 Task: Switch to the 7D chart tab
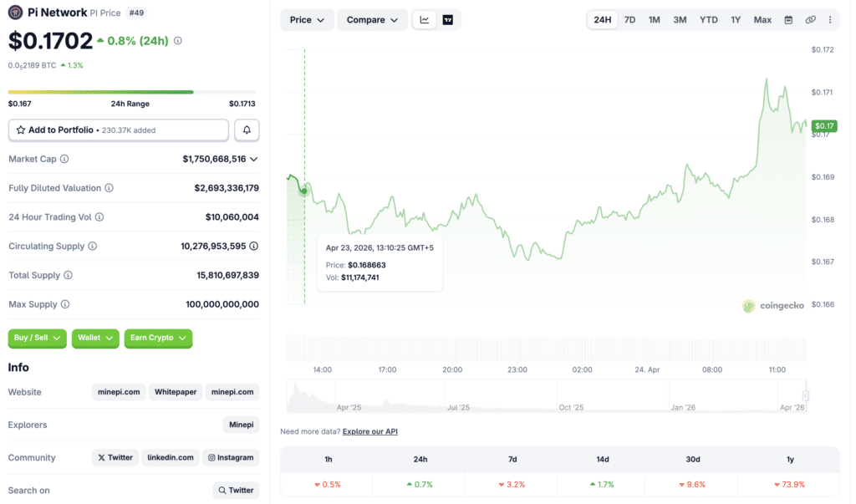click(x=629, y=19)
